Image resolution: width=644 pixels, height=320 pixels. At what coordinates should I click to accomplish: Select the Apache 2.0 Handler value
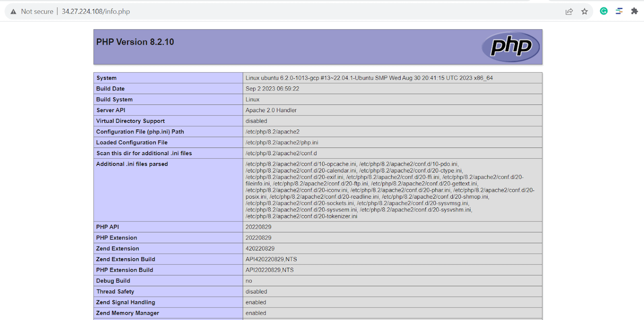271,110
